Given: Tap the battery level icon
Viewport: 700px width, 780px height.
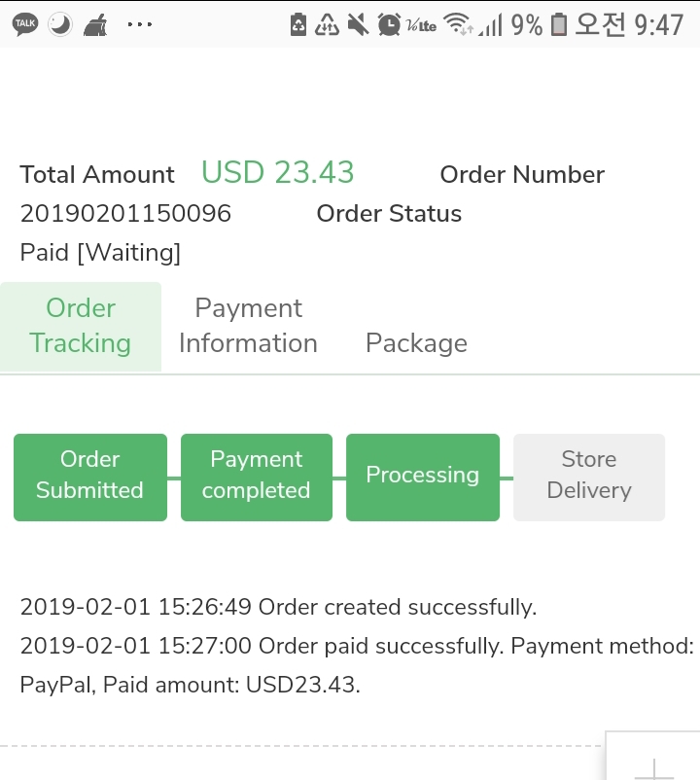Looking at the screenshot, I should tap(558, 24).
